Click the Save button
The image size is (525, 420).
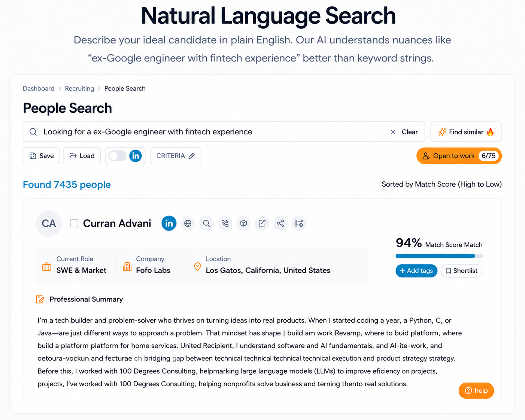point(42,156)
